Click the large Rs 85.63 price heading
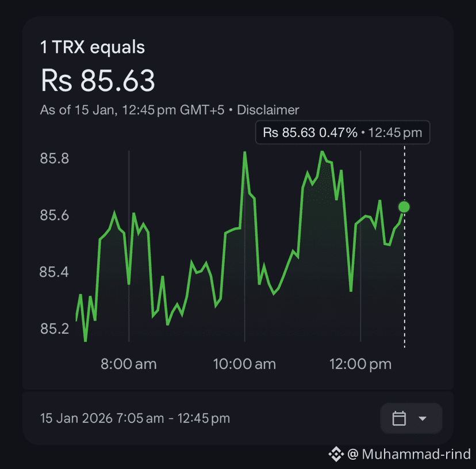The height and width of the screenshot is (469, 476). click(98, 81)
